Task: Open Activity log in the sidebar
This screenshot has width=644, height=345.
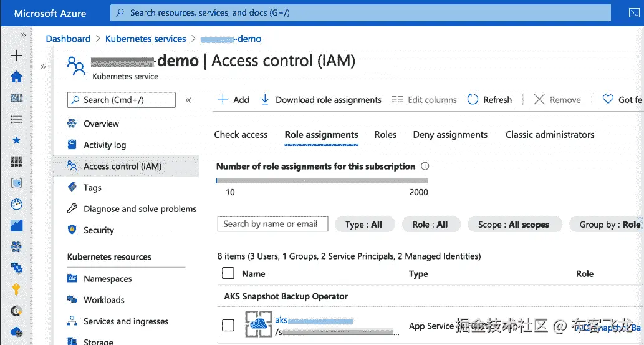Action: [105, 145]
